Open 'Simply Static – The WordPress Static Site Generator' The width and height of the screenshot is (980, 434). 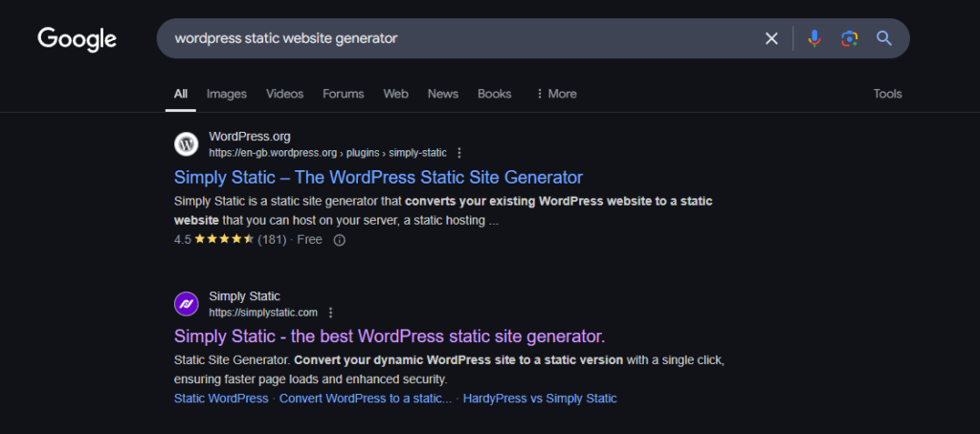click(378, 178)
